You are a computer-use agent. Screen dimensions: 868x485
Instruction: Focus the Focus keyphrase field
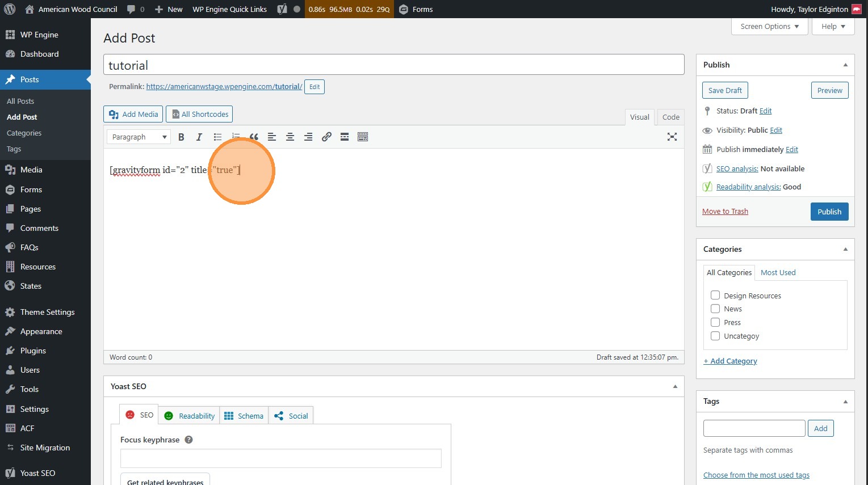pos(281,458)
